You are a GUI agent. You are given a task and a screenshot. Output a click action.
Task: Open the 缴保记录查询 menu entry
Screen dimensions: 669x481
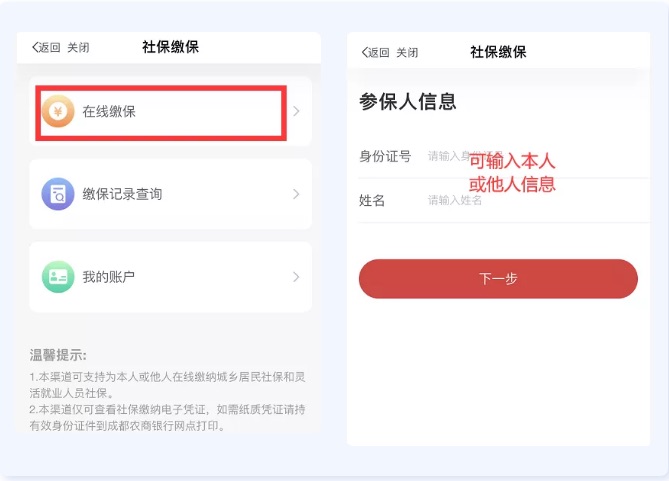(171, 194)
